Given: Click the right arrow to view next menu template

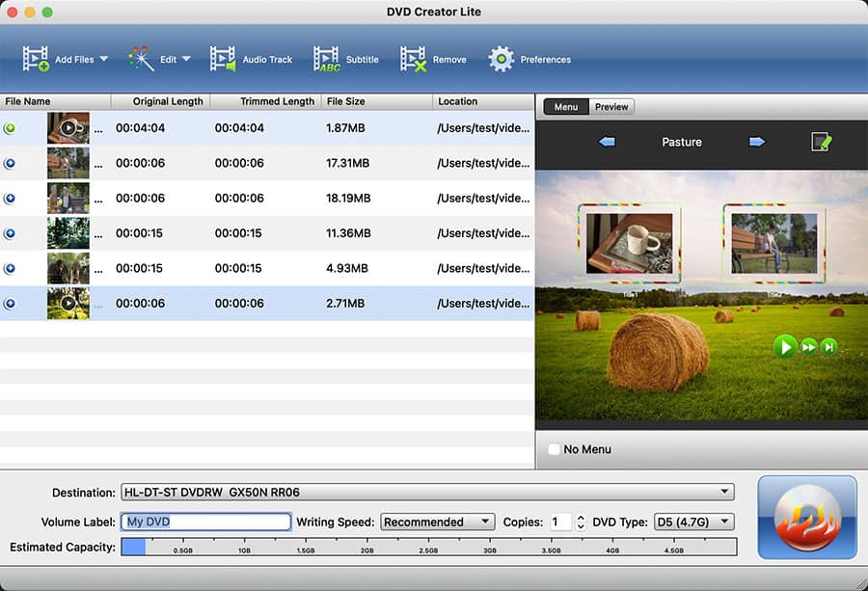Looking at the screenshot, I should click(758, 141).
